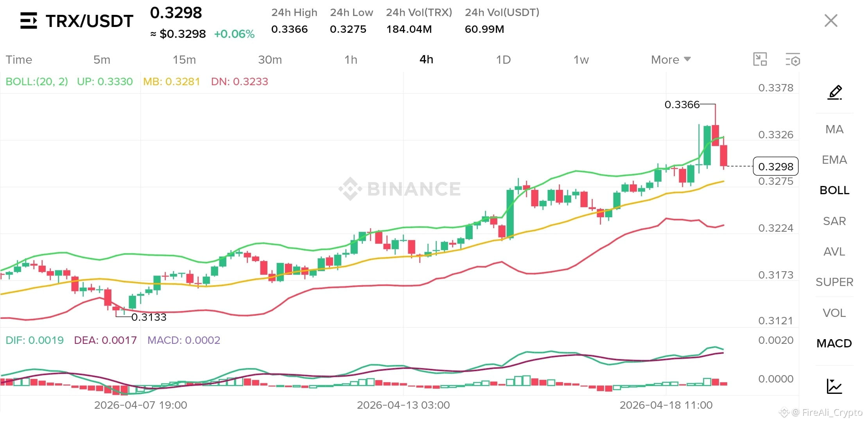Expand the More timeframes dropdown
Screen dimensions: 868x422
coord(671,59)
